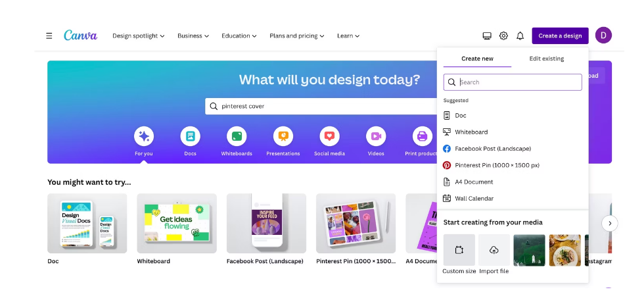Select the Videos category icon
Image resolution: width=644 pixels, height=302 pixels.
[376, 136]
